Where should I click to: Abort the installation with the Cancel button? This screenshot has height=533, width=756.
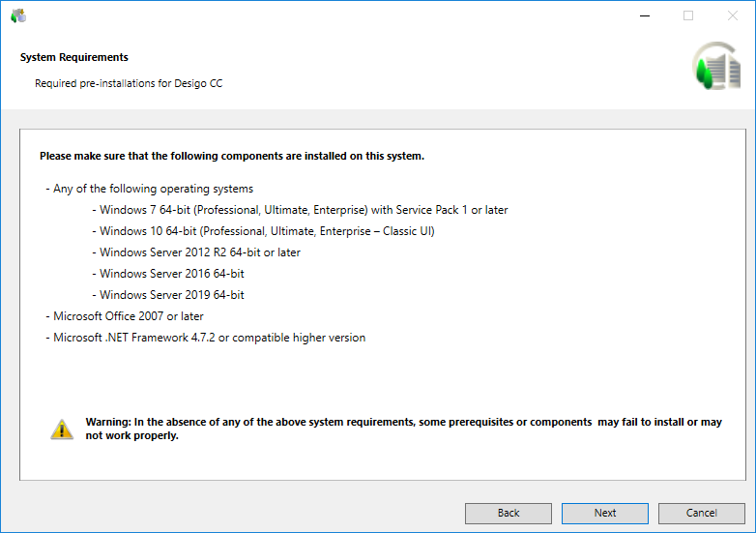(x=701, y=513)
